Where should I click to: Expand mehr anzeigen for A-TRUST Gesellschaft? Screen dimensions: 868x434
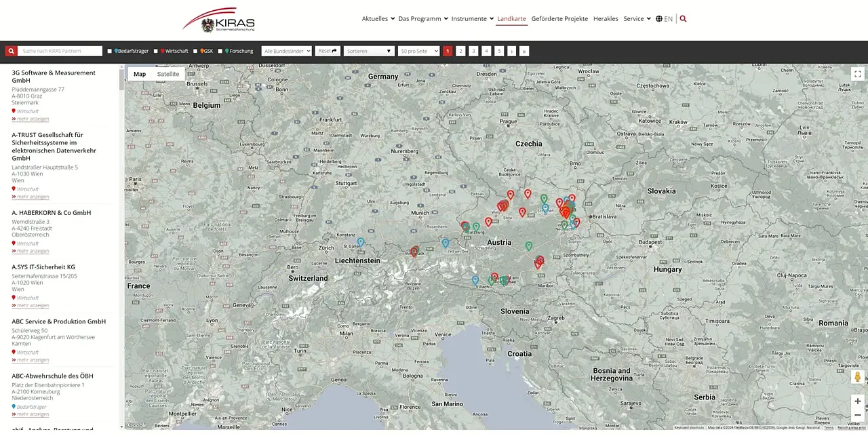click(x=31, y=197)
